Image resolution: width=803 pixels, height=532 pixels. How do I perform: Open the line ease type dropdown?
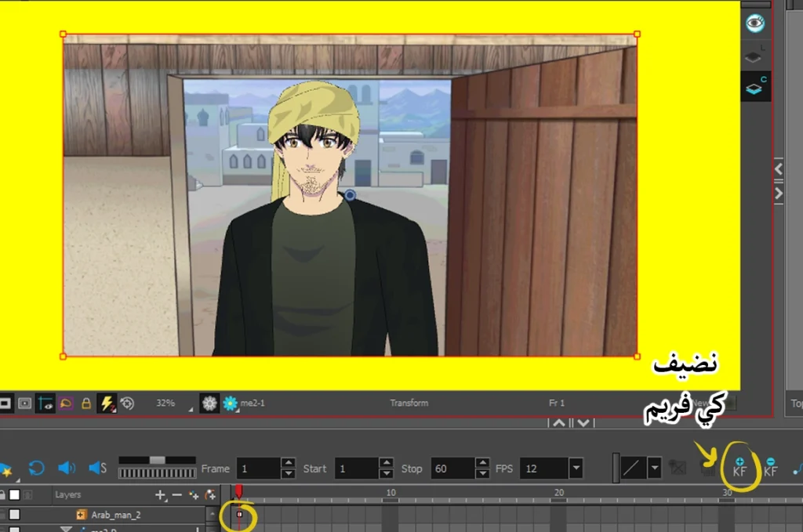654,469
